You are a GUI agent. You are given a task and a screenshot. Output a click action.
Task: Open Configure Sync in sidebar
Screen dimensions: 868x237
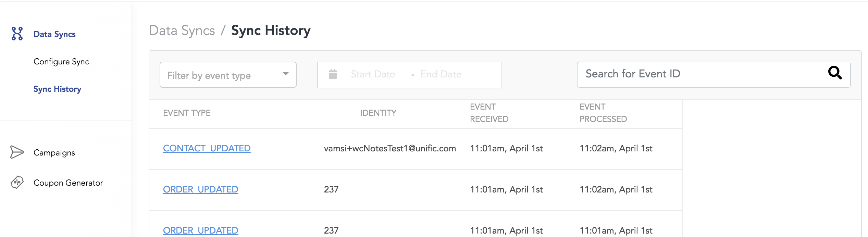point(61,62)
